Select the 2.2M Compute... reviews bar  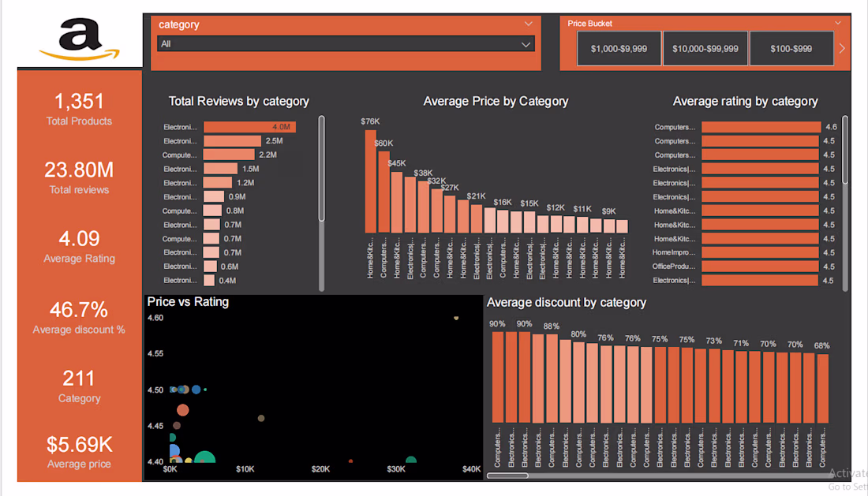click(x=229, y=155)
